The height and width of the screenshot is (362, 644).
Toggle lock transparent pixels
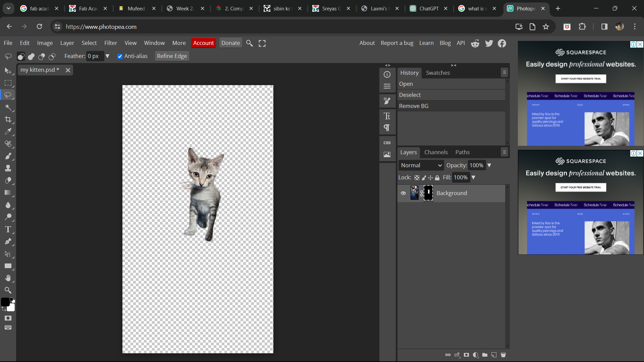(417, 178)
